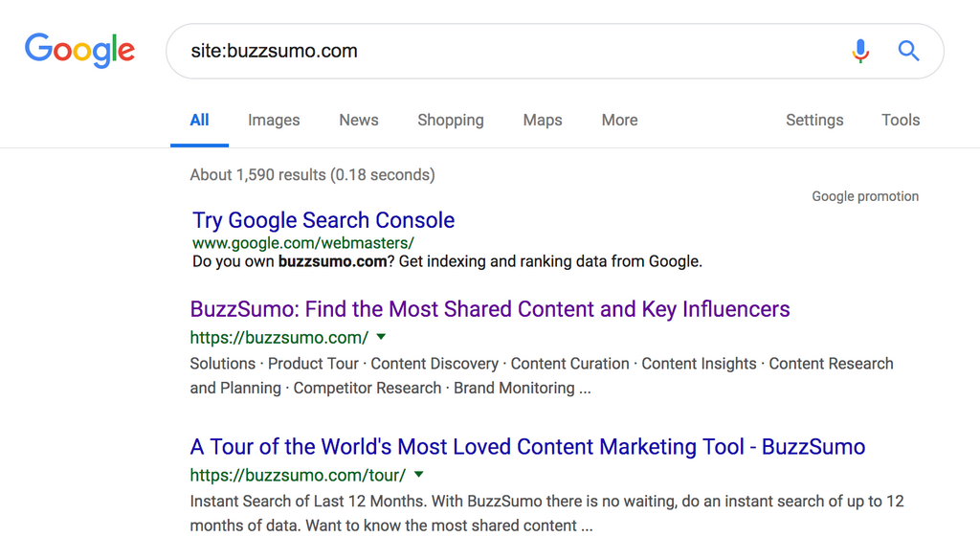
Task: Open the Shopping results tab
Action: (x=451, y=120)
